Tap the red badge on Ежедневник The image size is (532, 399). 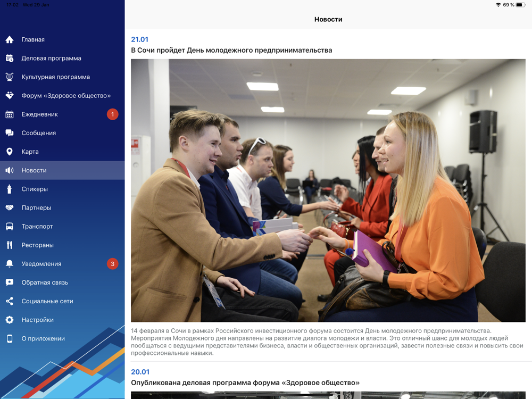click(113, 114)
